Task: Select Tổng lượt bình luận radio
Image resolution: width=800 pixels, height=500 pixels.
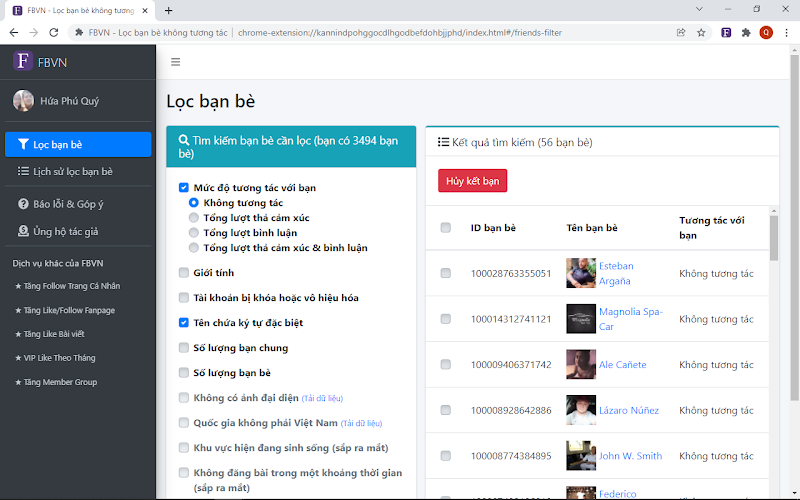Action: [x=193, y=233]
